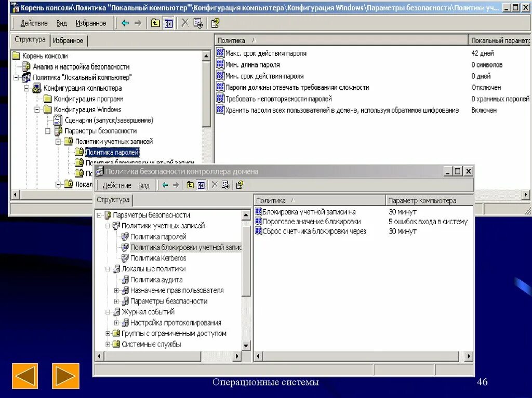Open Вид menu in Console Root window

61,23
